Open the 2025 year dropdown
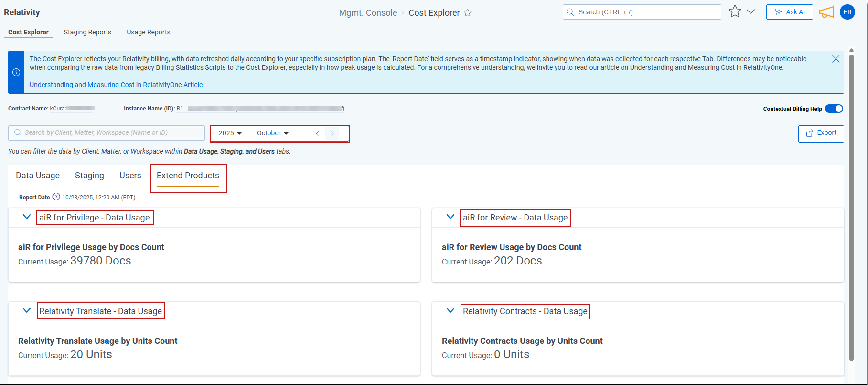Image resolution: width=868 pixels, height=385 pixels. (x=230, y=133)
